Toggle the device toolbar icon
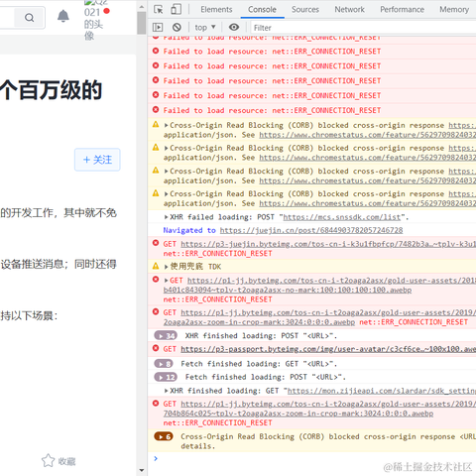Screen dimensions: 476x476 click(x=176, y=9)
